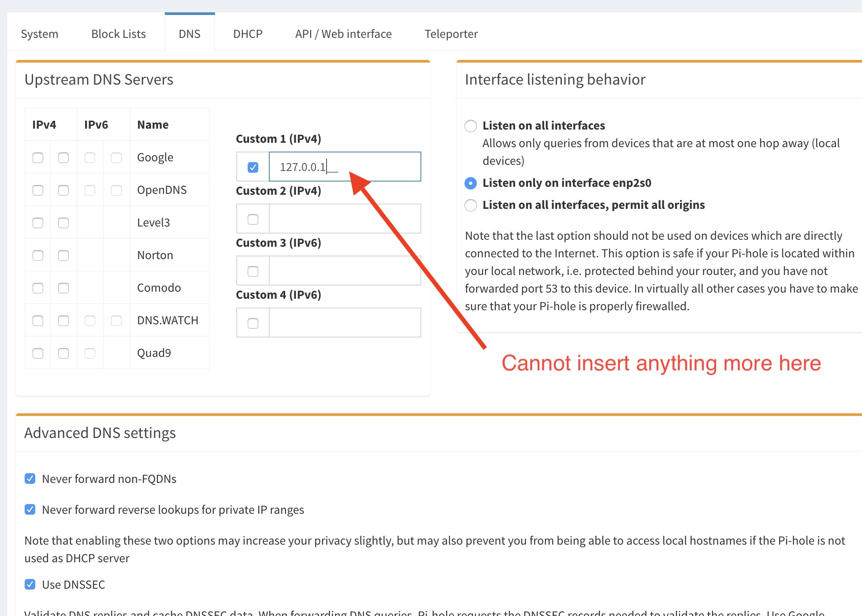Click the Upstream DNS Servers heading
Screen dimensions: 862x616
point(99,80)
